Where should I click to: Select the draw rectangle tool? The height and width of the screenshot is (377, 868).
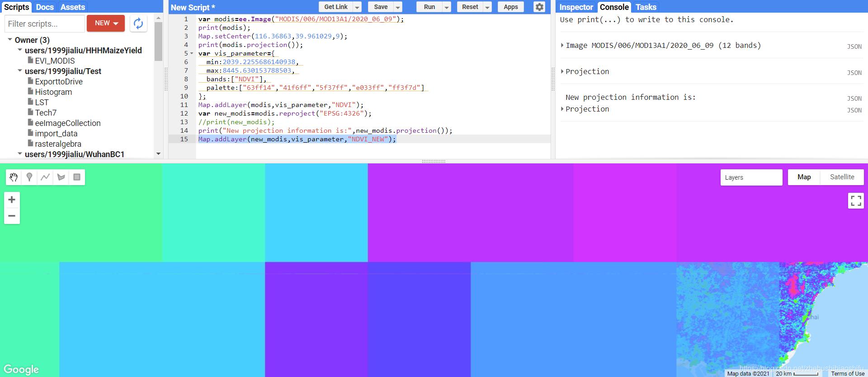[x=77, y=177]
